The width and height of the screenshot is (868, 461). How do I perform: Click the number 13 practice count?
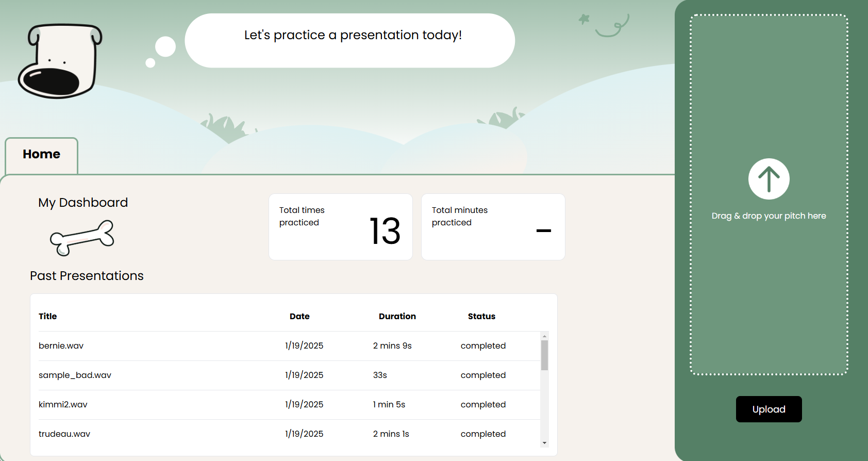coord(385,230)
